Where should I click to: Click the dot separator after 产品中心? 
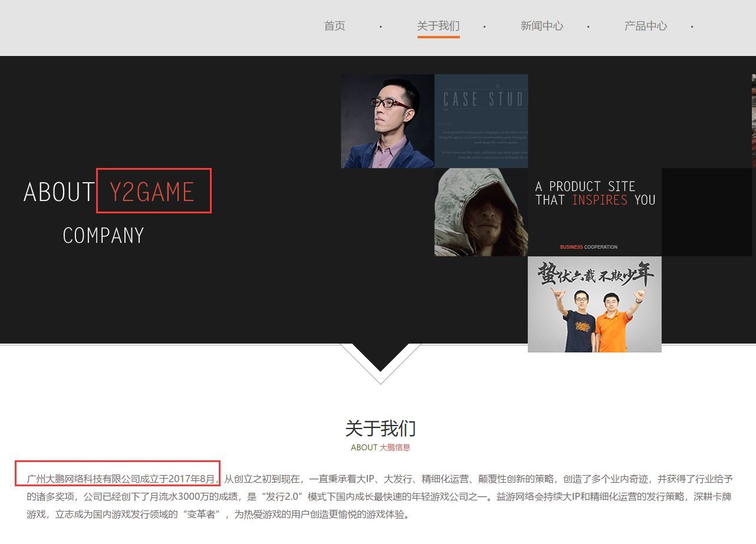coord(691,28)
